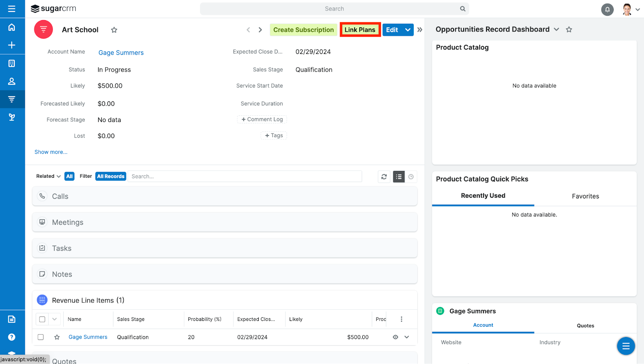Star the Gage Summers revenue line item row
The height and width of the screenshot is (364, 644).
[x=57, y=337]
